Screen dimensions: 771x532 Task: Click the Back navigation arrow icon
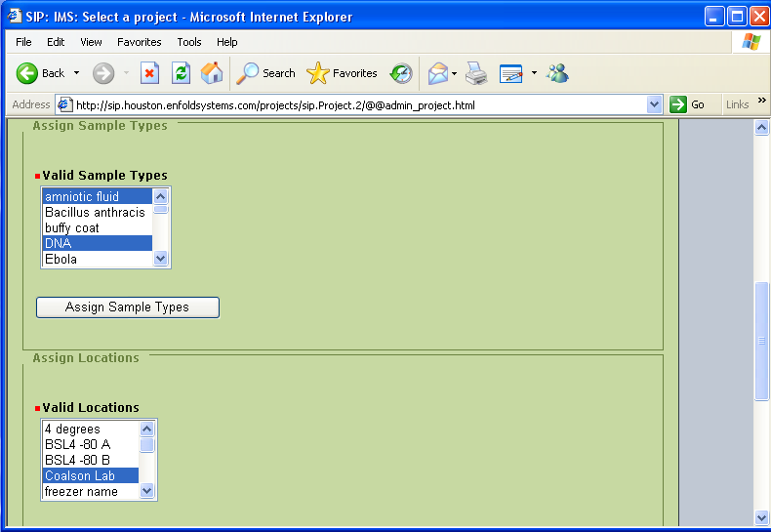[28, 73]
